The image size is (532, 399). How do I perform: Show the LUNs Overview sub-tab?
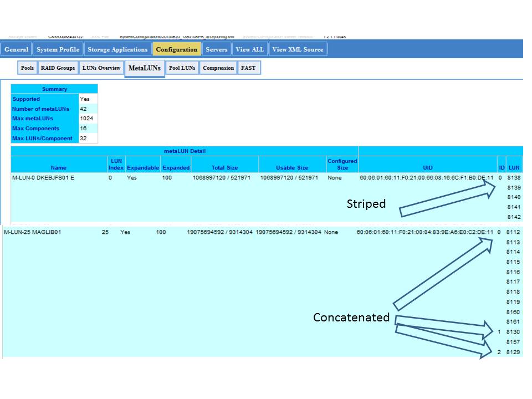pos(101,68)
